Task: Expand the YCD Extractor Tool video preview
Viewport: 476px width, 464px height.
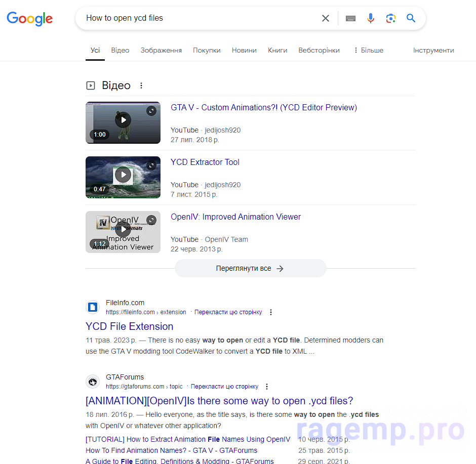Action: (151, 165)
